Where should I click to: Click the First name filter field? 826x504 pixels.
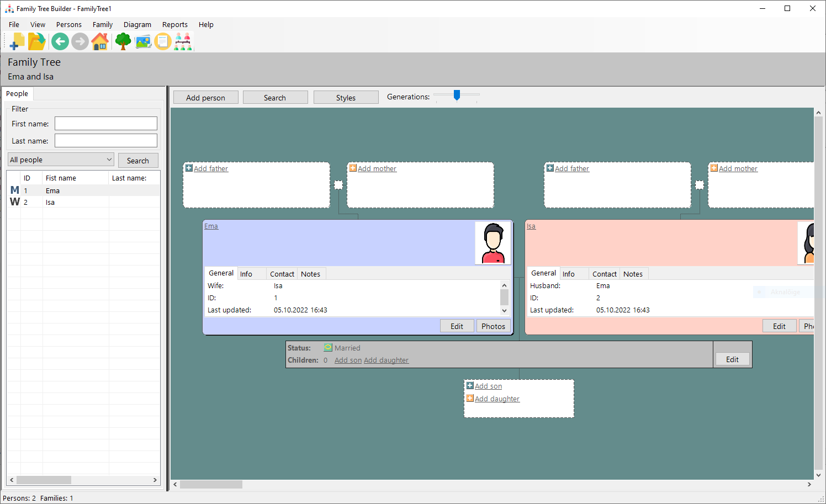click(x=105, y=124)
